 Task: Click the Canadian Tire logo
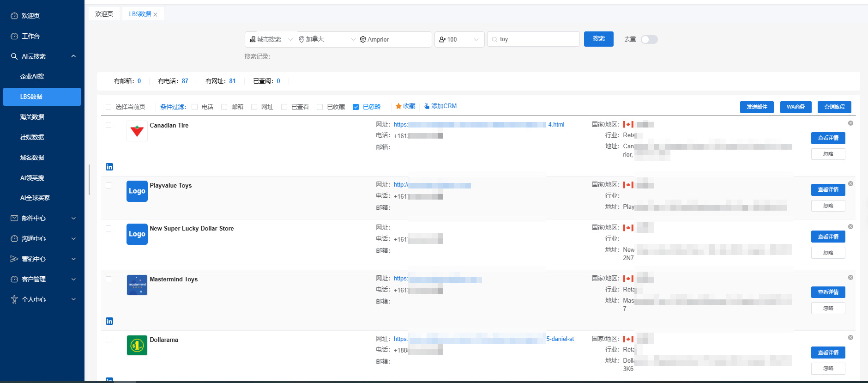click(x=137, y=131)
